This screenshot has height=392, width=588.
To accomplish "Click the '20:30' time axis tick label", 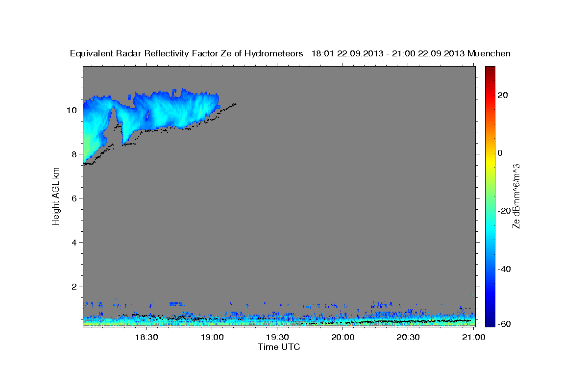I will (x=408, y=338).
